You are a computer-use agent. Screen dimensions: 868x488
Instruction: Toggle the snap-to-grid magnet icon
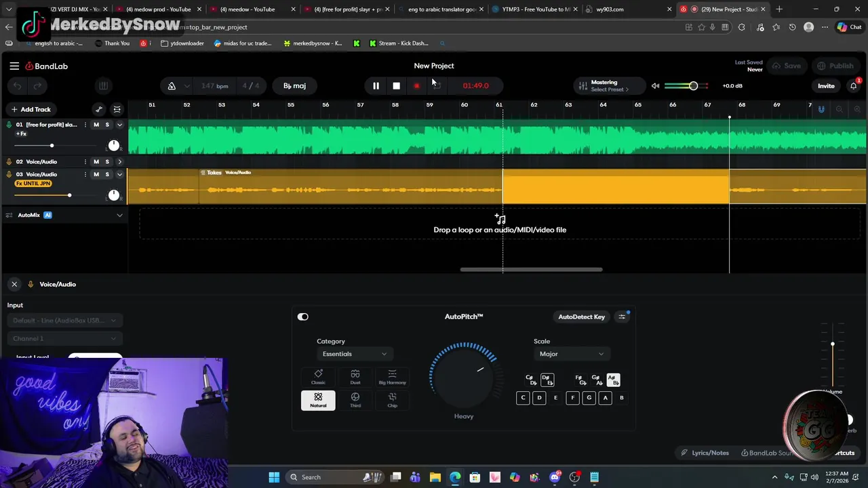pos(821,109)
